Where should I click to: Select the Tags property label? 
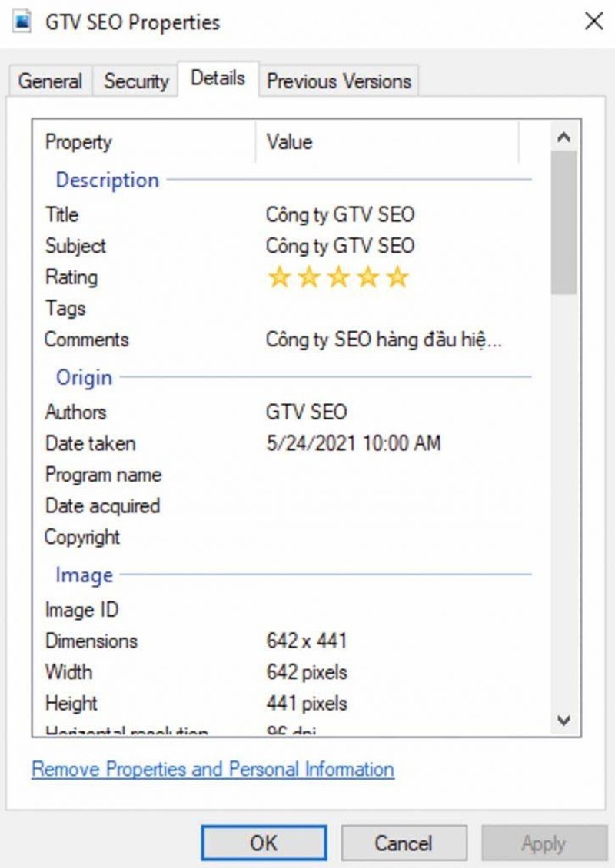click(65, 308)
